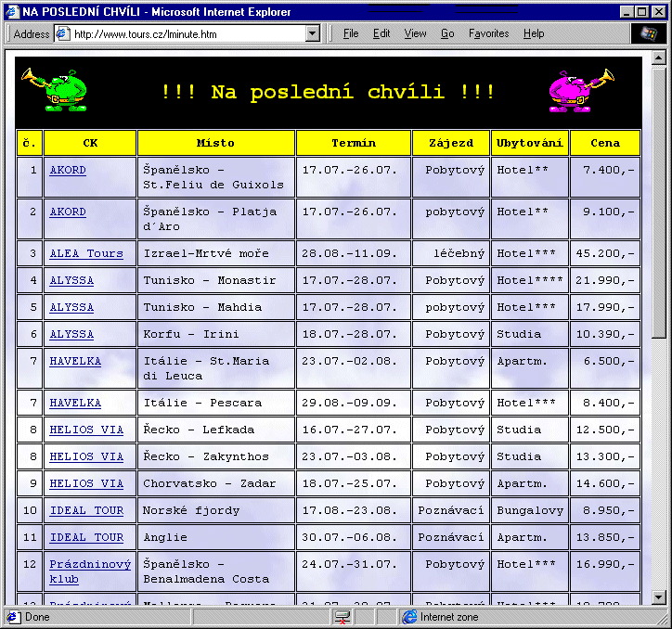Image resolution: width=672 pixels, height=629 pixels.
Task: Open the View menu
Action: point(415,33)
